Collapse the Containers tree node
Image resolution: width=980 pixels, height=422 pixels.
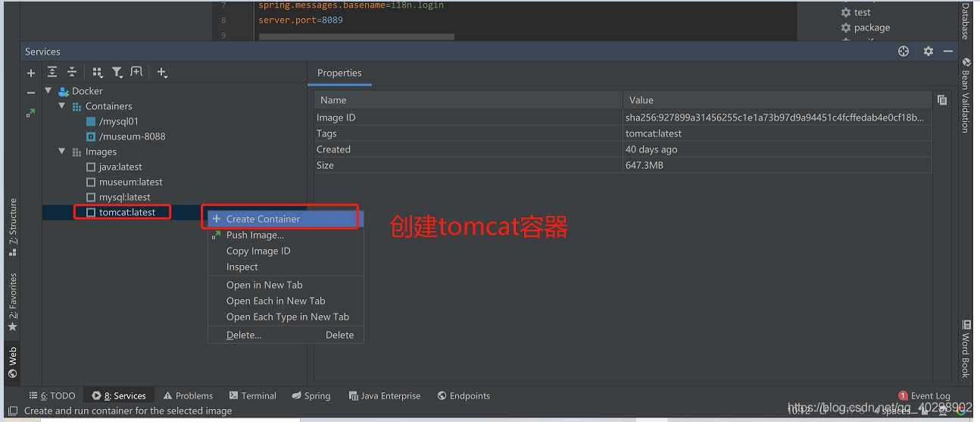pyautogui.click(x=62, y=106)
